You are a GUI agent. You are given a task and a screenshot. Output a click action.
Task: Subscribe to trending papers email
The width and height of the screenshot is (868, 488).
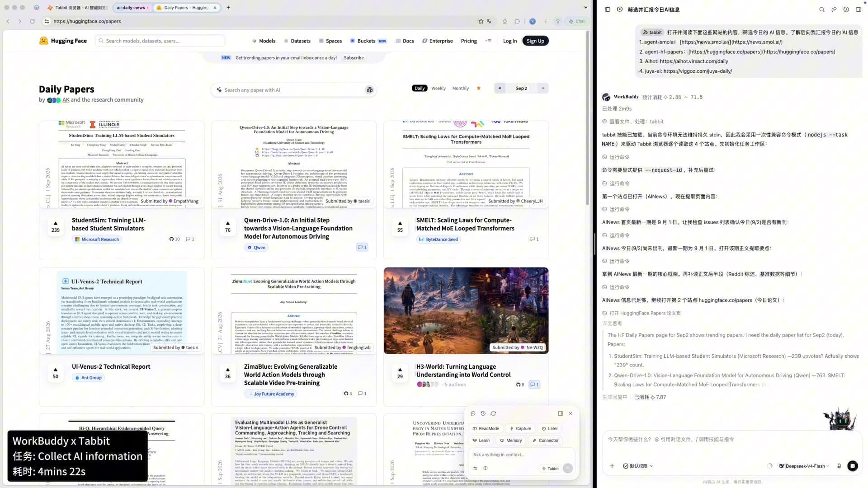pyautogui.click(x=354, y=58)
